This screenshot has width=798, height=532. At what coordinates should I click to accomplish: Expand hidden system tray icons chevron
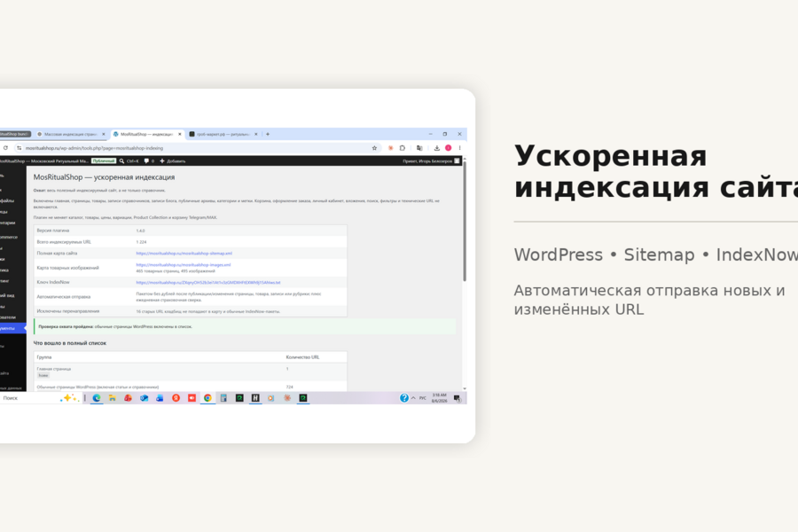(x=413, y=398)
